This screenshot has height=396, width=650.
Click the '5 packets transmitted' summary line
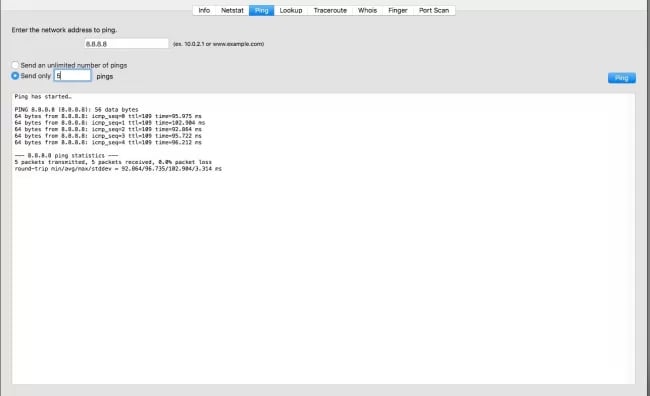[113, 162]
